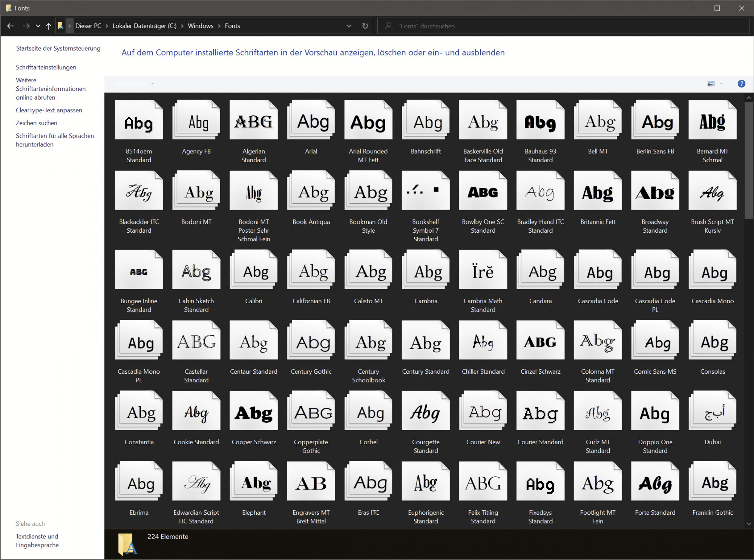Expand the recent locations dropdown arrow

point(38,26)
